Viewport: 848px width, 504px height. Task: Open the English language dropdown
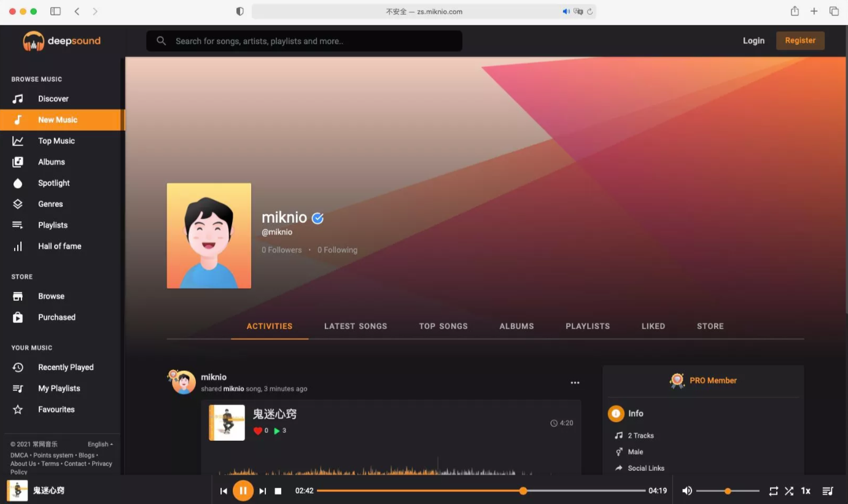click(x=100, y=444)
